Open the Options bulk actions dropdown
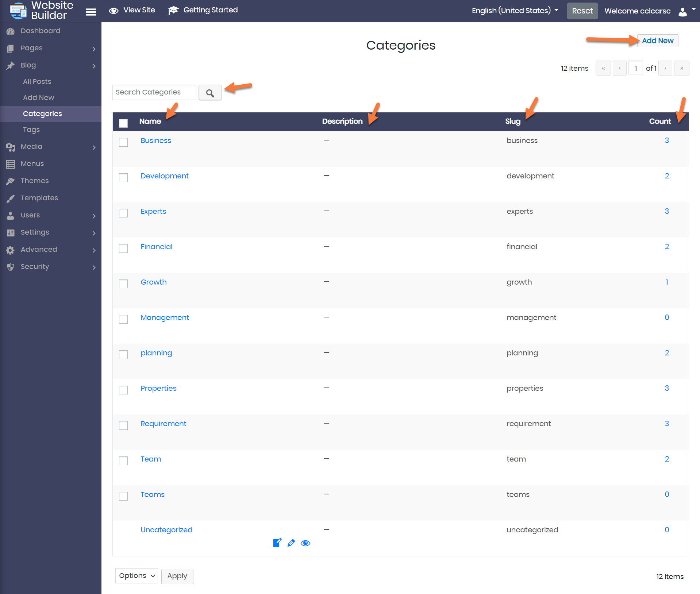This screenshot has width=700, height=594. [x=136, y=575]
